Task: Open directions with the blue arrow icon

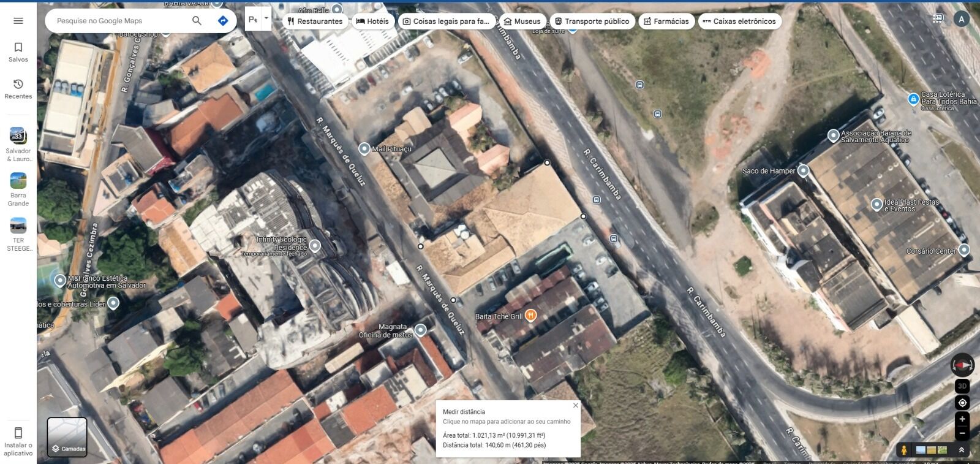Action: coord(223,21)
